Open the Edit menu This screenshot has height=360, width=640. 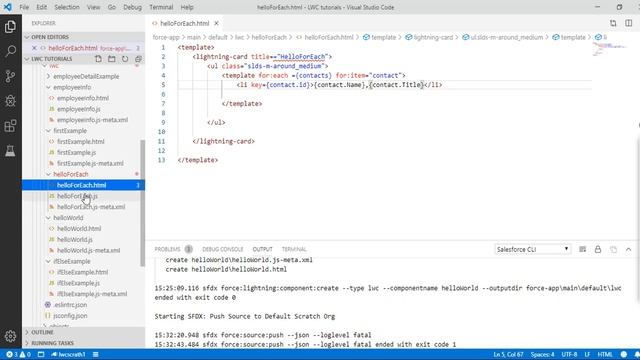[42, 7]
